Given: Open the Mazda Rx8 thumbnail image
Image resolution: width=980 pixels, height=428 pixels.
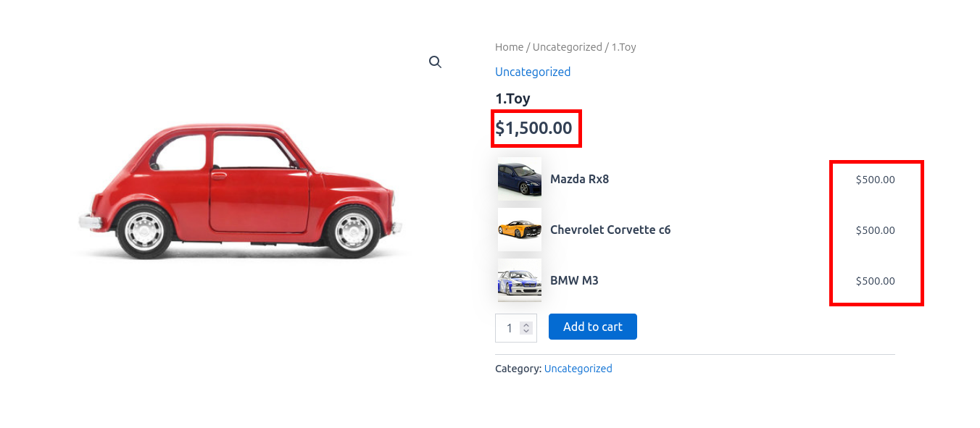Looking at the screenshot, I should point(520,179).
